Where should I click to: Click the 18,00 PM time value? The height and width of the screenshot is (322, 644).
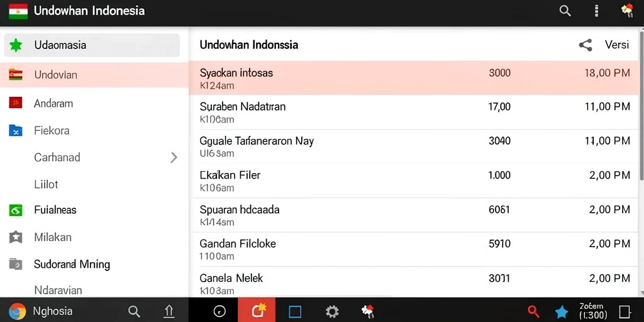[607, 73]
